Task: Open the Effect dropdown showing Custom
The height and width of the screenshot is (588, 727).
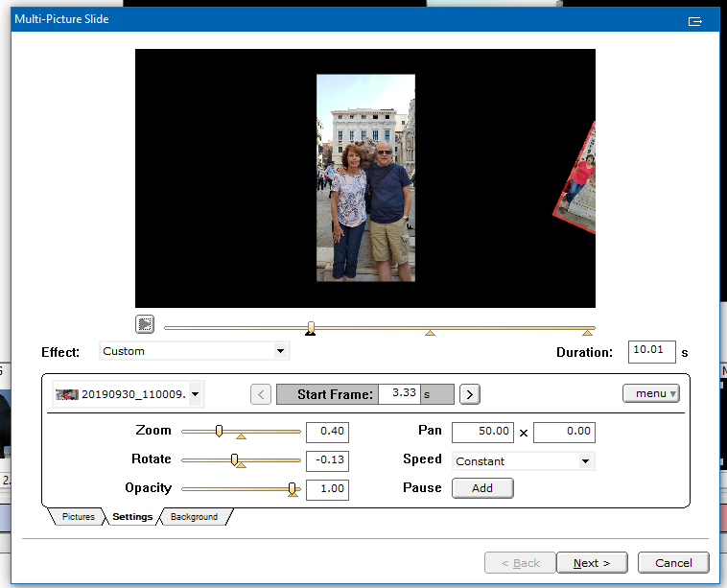Action: 194,351
